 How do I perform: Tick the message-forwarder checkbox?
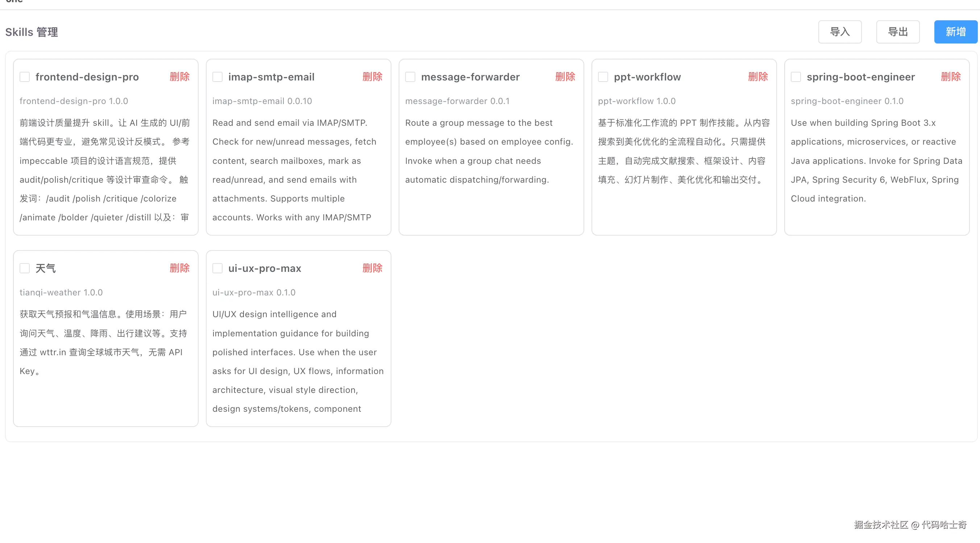click(x=410, y=77)
